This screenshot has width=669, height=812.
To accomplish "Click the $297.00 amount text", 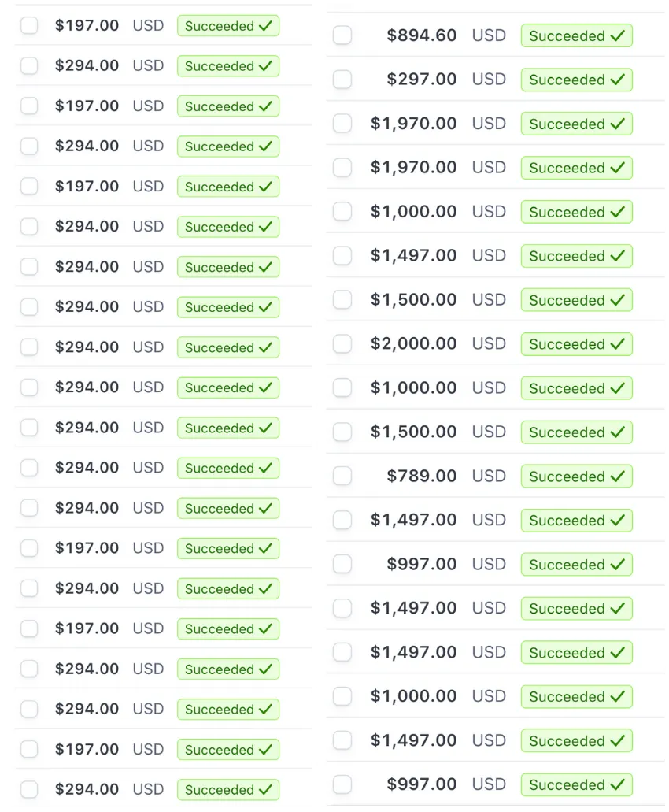I will pyautogui.click(x=422, y=80).
